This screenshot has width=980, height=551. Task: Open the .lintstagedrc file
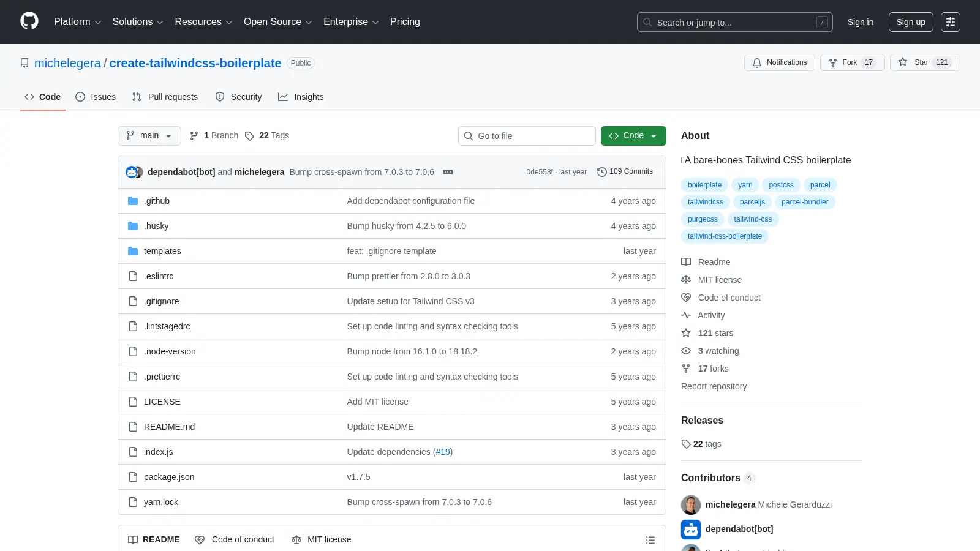click(167, 326)
